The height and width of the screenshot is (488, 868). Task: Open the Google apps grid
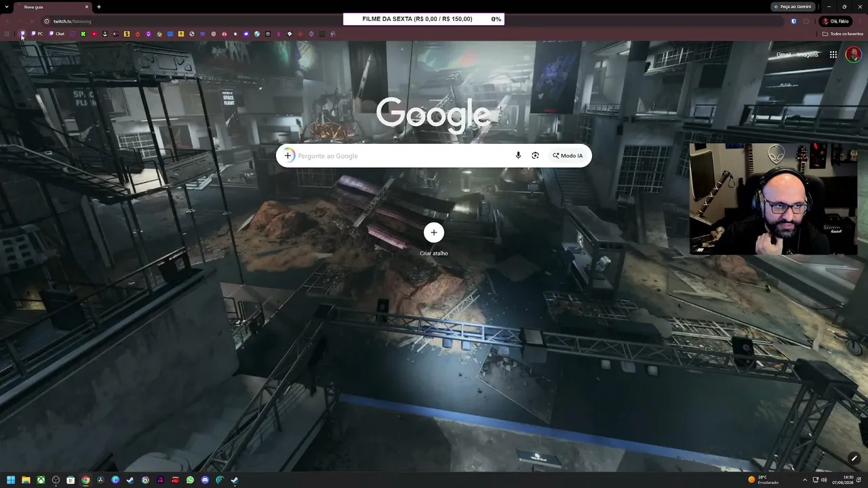[x=833, y=55]
